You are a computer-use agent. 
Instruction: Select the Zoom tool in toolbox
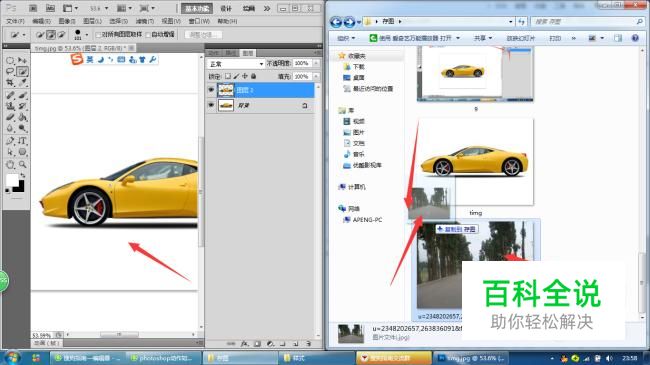[x=22, y=165]
